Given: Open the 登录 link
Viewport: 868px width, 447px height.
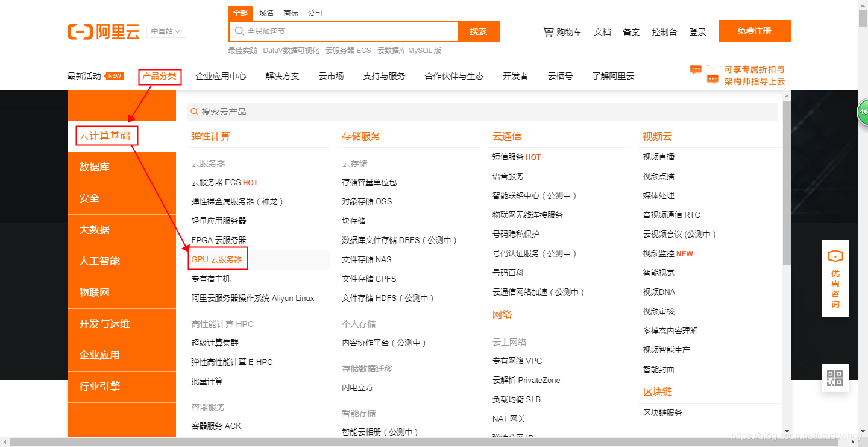Looking at the screenshot, I should click(697, 32).
